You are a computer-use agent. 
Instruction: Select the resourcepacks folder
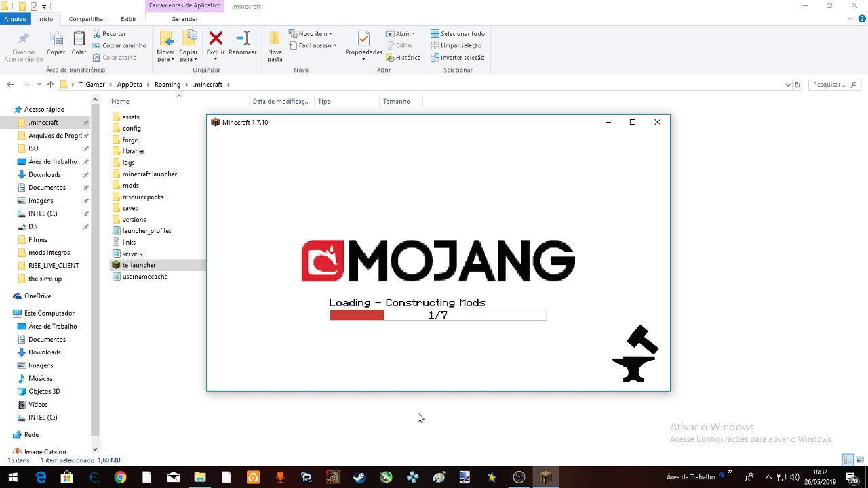[x=142, y=197]
